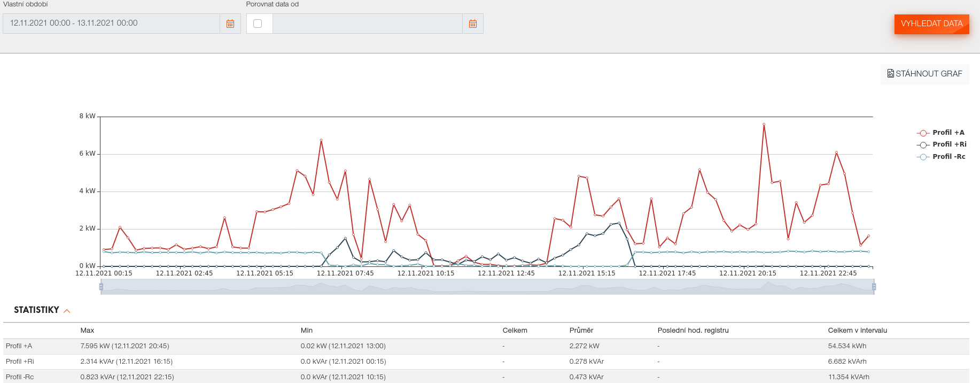This screenshot has height=383, width=980.
Task: Click the peak point of Profil +A at 20:45
Action: (764, 125)
